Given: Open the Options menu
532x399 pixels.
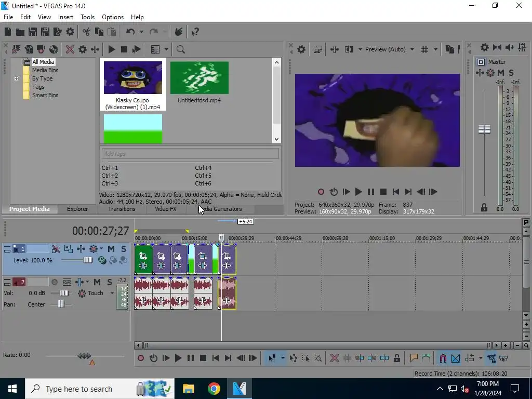Looking at the screenshot, I should coord(113,17).
